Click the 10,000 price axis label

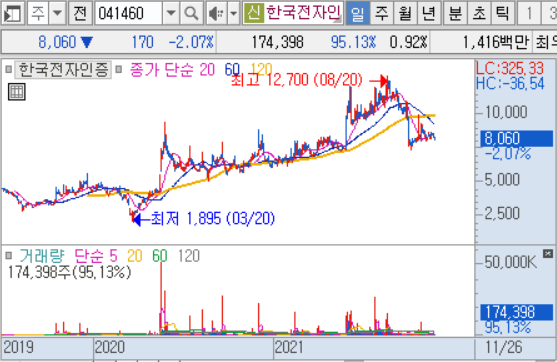pos(506,112)
